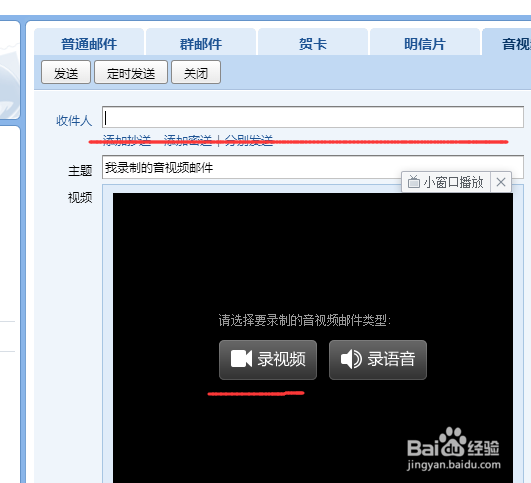Close the small-window playback bar with the X
This screenshot has width=531, height=483.
coord(501,182)
